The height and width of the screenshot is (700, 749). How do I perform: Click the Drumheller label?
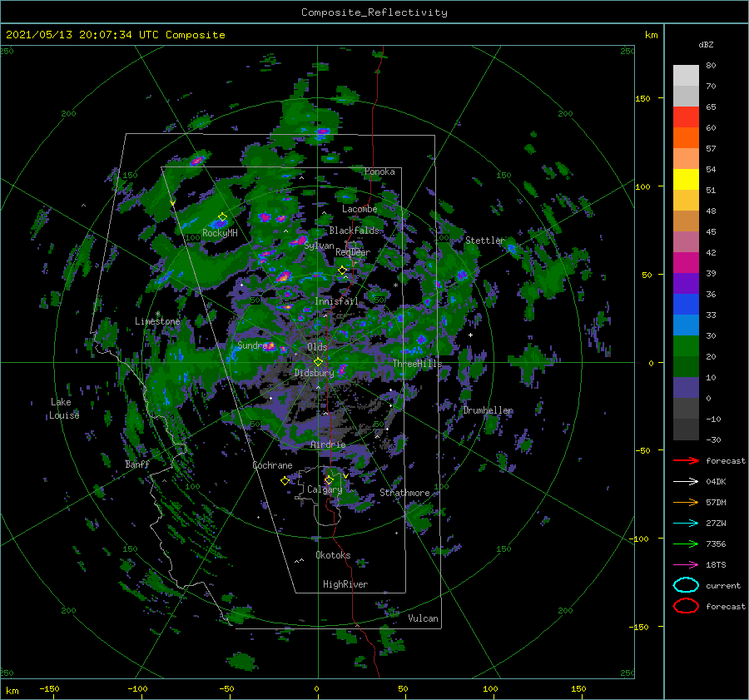tap(488, 410)
